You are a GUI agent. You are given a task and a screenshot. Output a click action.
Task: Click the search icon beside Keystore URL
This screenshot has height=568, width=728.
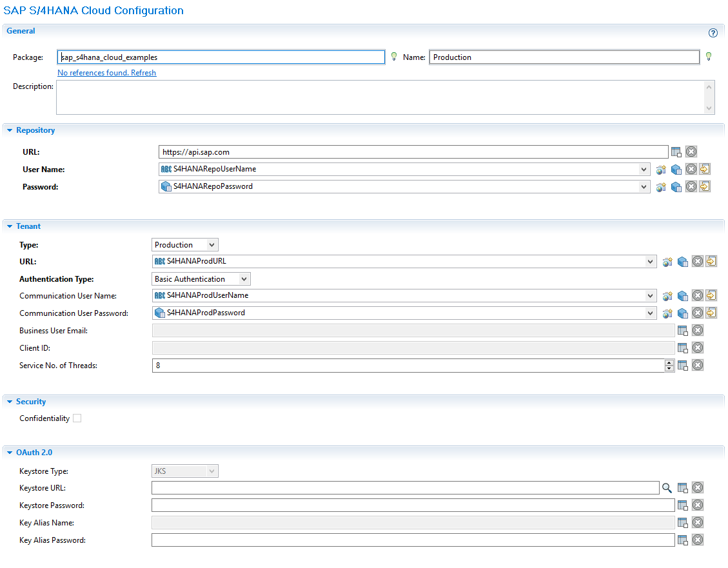pyautogui.click(x=667, y=488)
